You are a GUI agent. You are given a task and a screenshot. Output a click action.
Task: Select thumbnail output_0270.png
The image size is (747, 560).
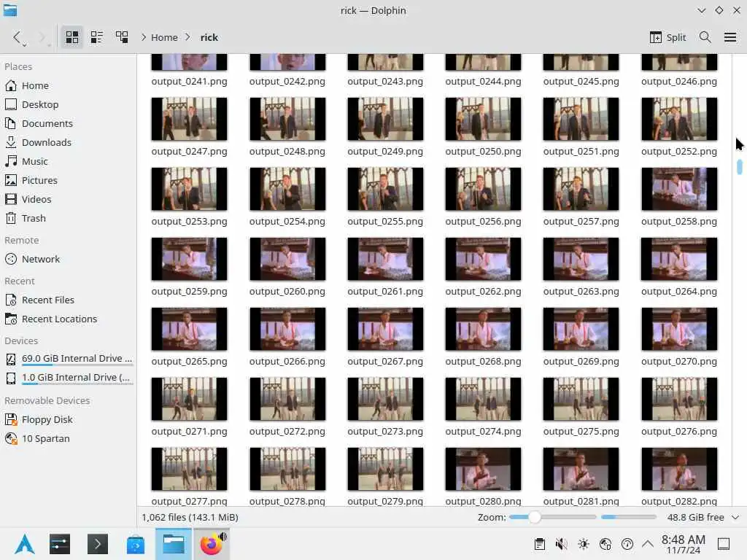point(679,329)
